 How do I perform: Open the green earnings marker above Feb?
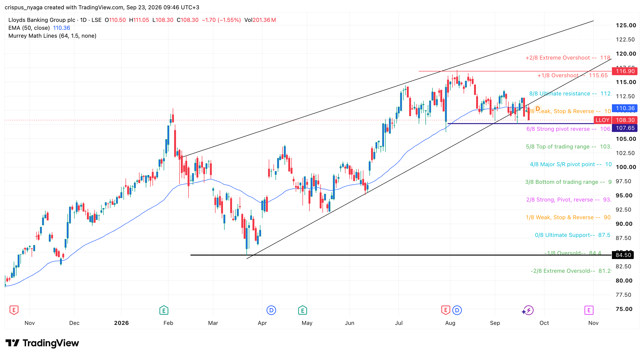pos(164,310)
